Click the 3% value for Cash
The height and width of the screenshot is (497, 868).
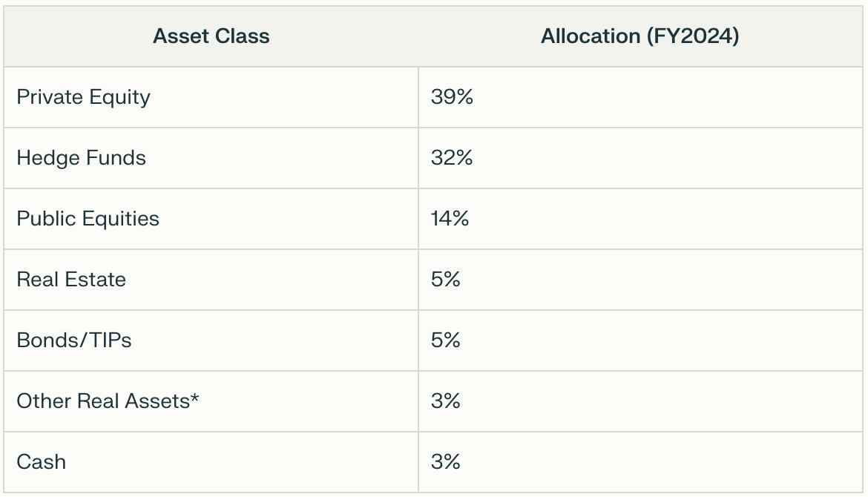click(x=445, y=462)
